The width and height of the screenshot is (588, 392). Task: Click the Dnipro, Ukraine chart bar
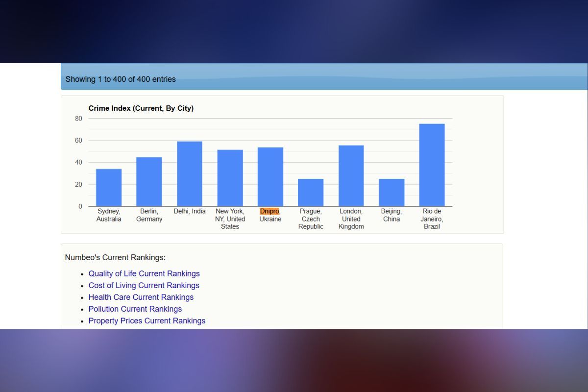270,177
